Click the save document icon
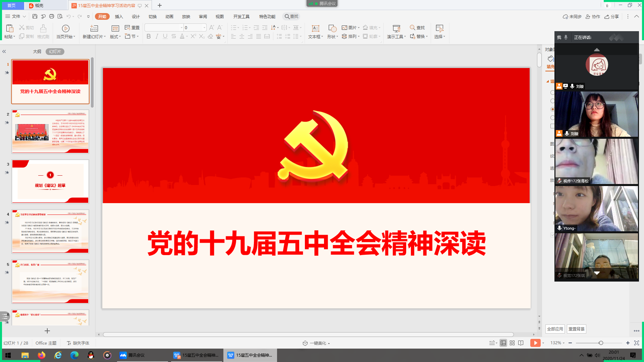Viewport: 644px width, 362px height. point(35,16)
